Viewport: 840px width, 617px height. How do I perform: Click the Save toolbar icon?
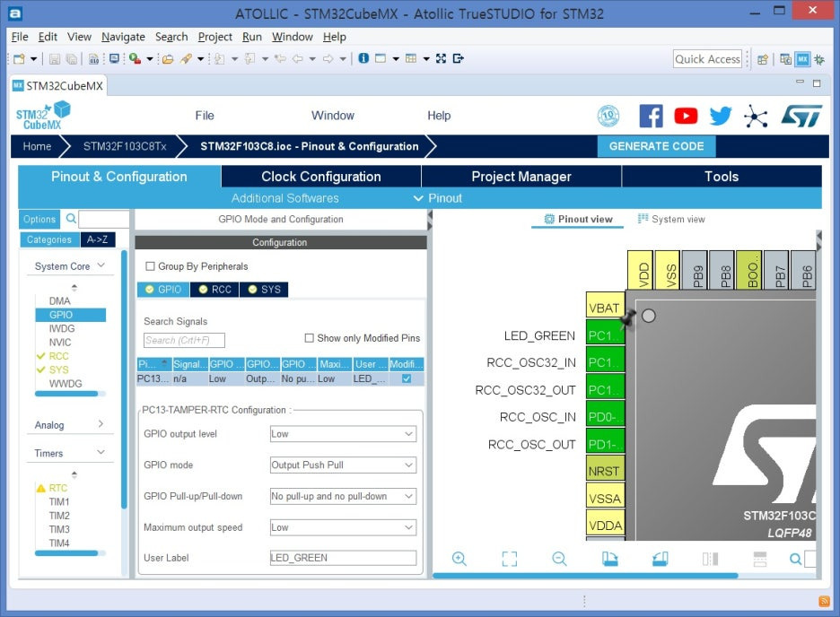coord(55,59)
